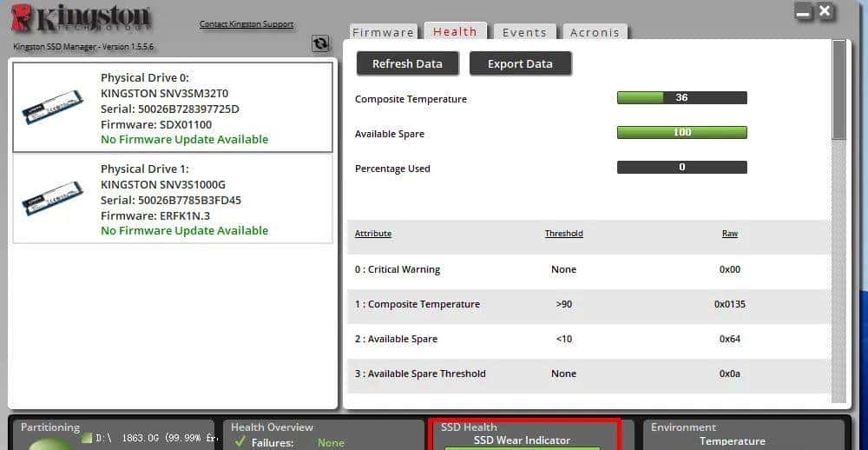
Task: Click the Health Overview panel heading
Action: (x=272, y=427)
